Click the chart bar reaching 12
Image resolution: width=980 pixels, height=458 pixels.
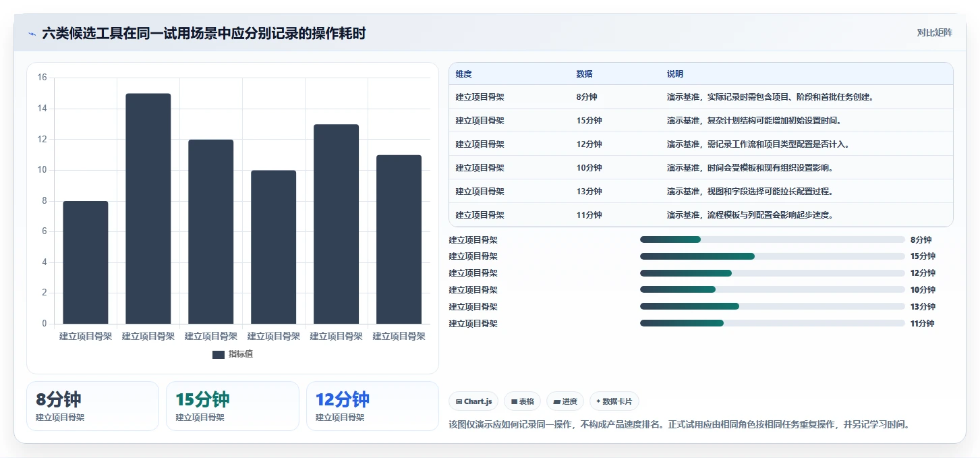point(211,231)
